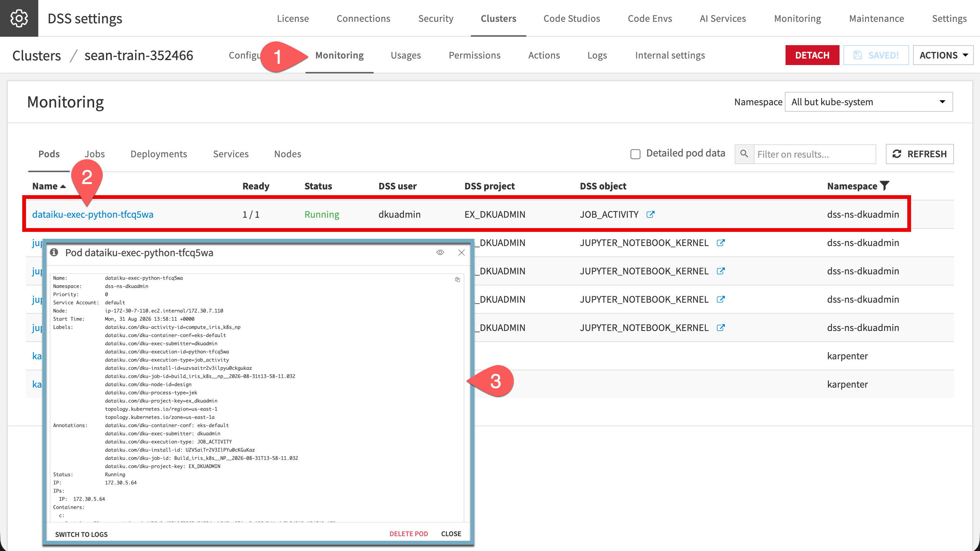Viewport: 980px width, 551px height.
Task: Go to Connections in top navigation
Action: click(363, 18)
